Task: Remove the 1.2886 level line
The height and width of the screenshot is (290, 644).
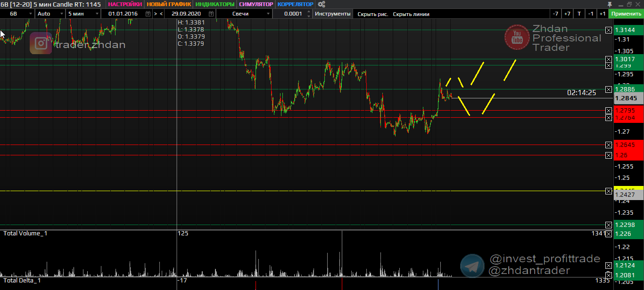Action: (609, 89)
